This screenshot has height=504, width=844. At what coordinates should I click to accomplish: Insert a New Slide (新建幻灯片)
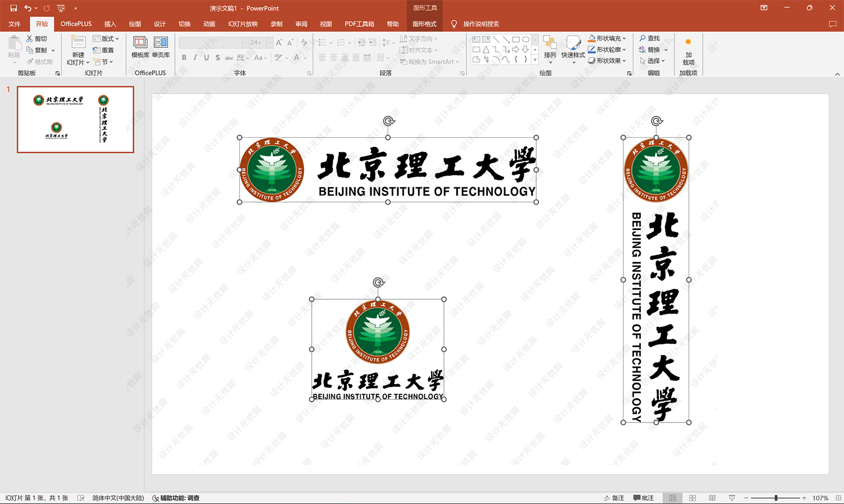pyautogui.click(x=78, y=51)
